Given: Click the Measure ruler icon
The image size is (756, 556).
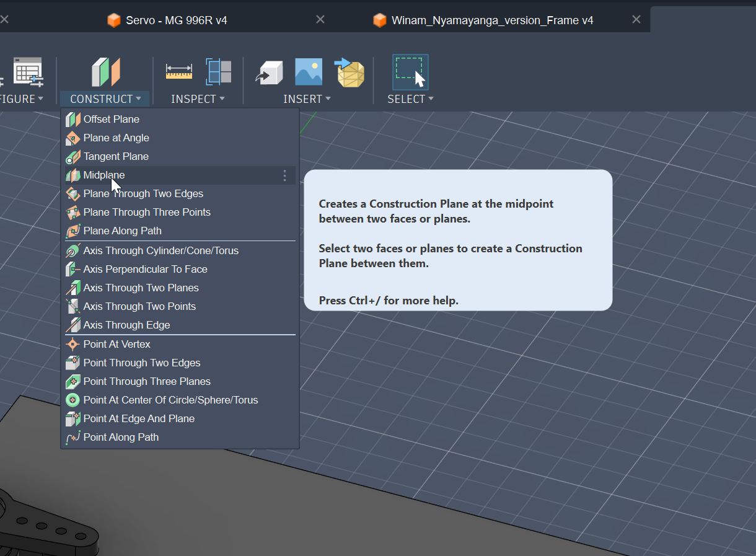Looking at the screenshot, I should (179, 73).
